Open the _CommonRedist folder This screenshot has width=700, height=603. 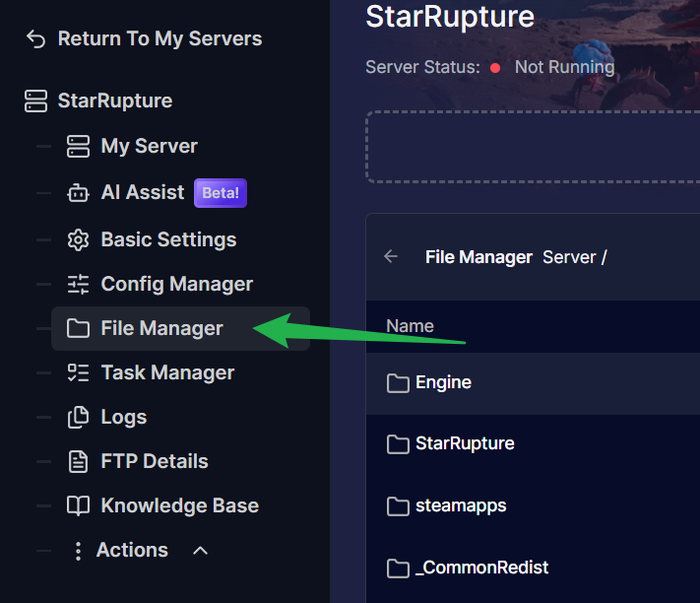(481, 569)
